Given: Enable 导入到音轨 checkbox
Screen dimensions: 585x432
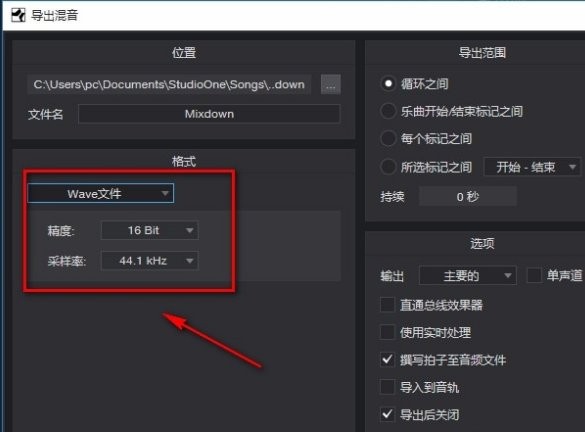Looking at the screenshot, I should point(387,387).
